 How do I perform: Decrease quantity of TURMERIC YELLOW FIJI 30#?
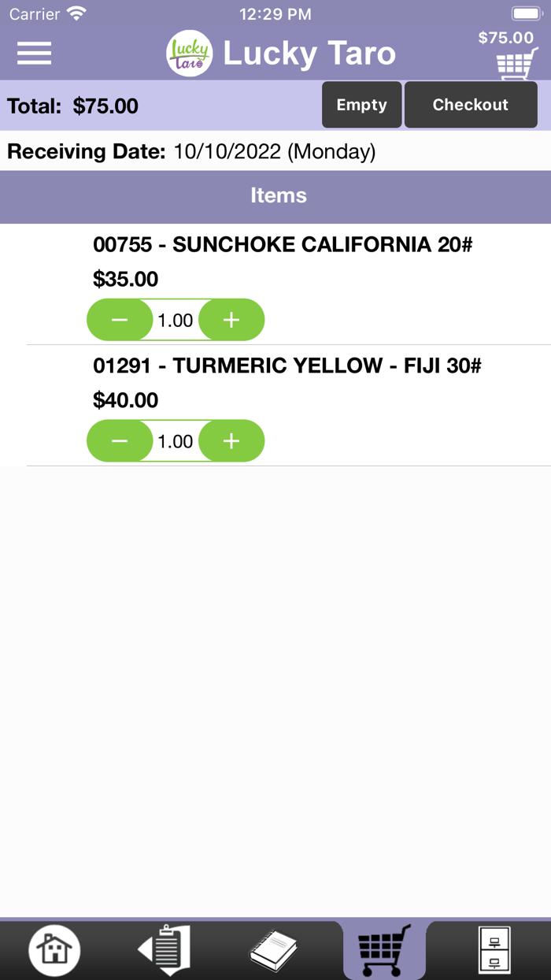point(119,441)
